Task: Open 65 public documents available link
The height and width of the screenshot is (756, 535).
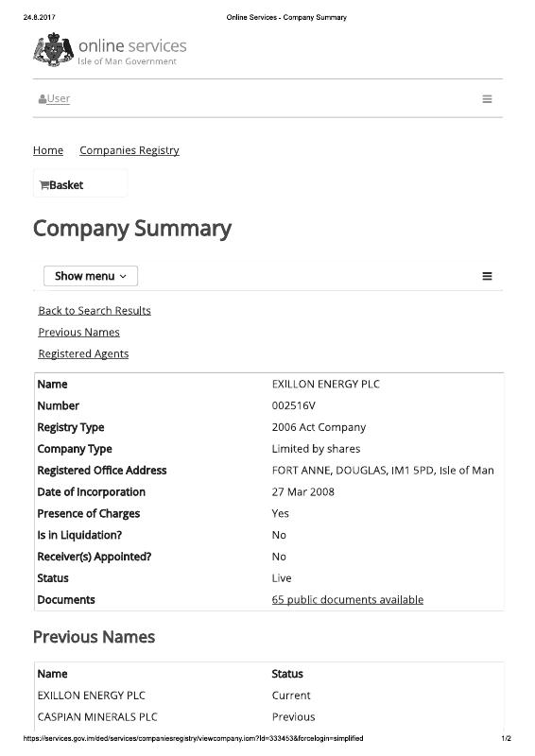Action: (x=347, y=600)
